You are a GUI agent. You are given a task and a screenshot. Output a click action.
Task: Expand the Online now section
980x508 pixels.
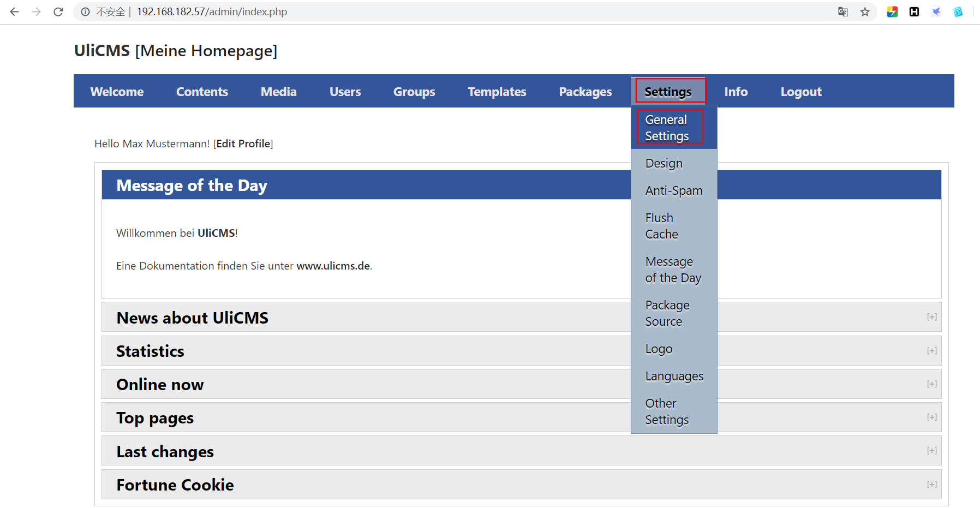coord(932,384)
